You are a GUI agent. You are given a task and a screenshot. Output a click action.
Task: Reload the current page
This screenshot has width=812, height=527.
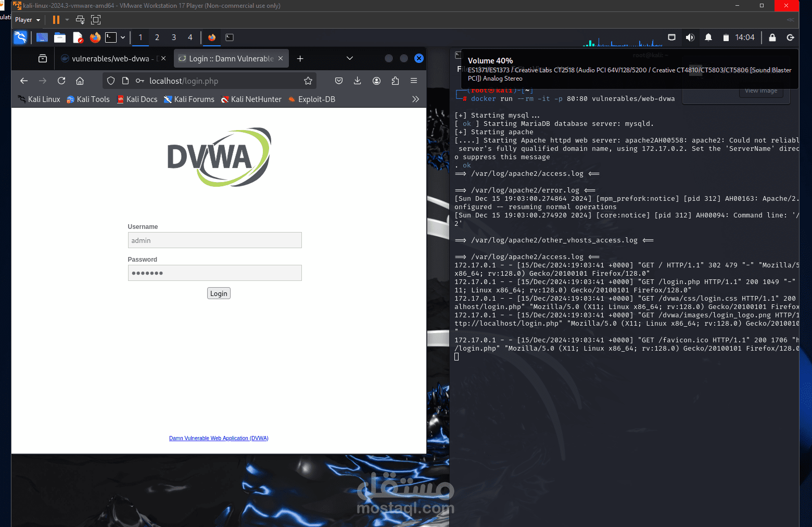click(61, 81)
